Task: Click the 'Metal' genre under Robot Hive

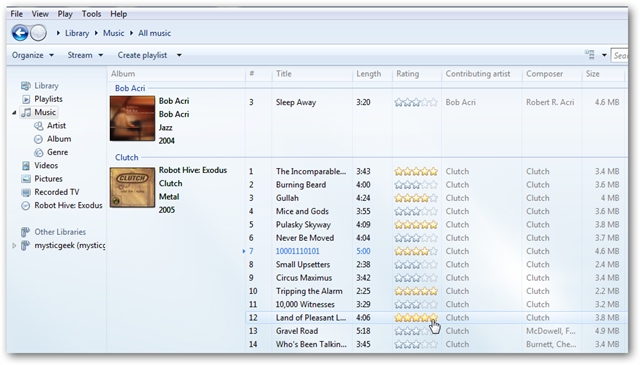Action: [169, 197]
